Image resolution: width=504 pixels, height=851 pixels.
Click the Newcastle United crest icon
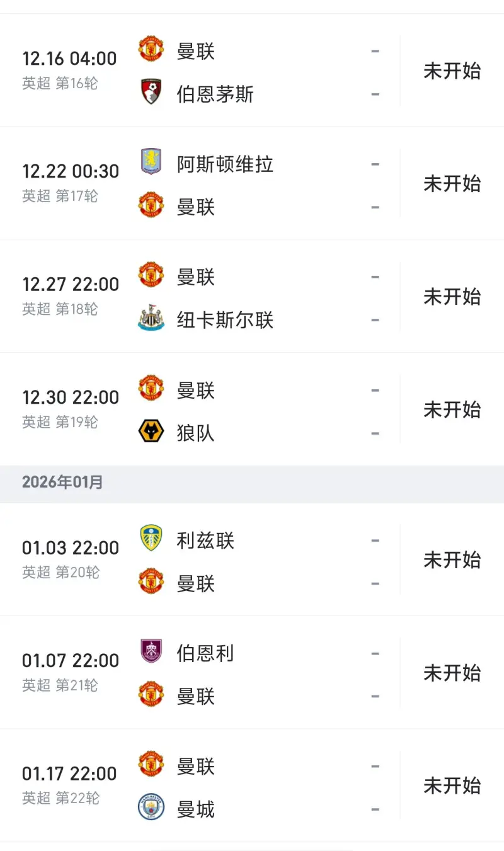click(151, 319)
